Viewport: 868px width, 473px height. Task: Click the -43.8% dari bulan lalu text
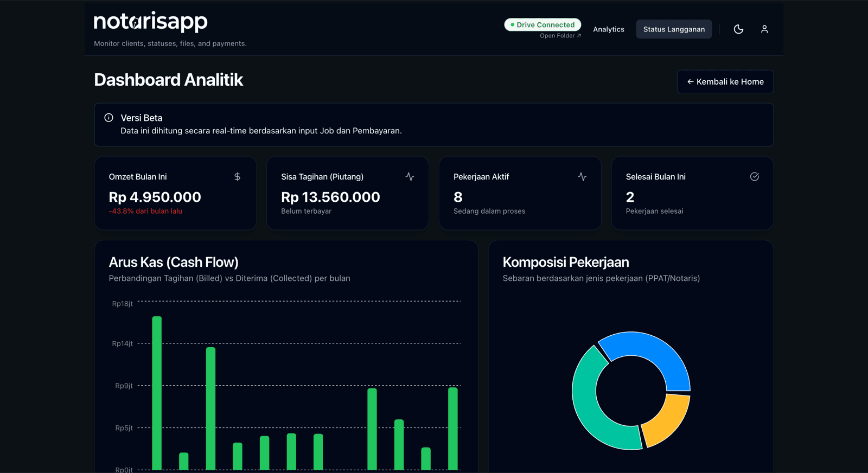coord(145,211)
